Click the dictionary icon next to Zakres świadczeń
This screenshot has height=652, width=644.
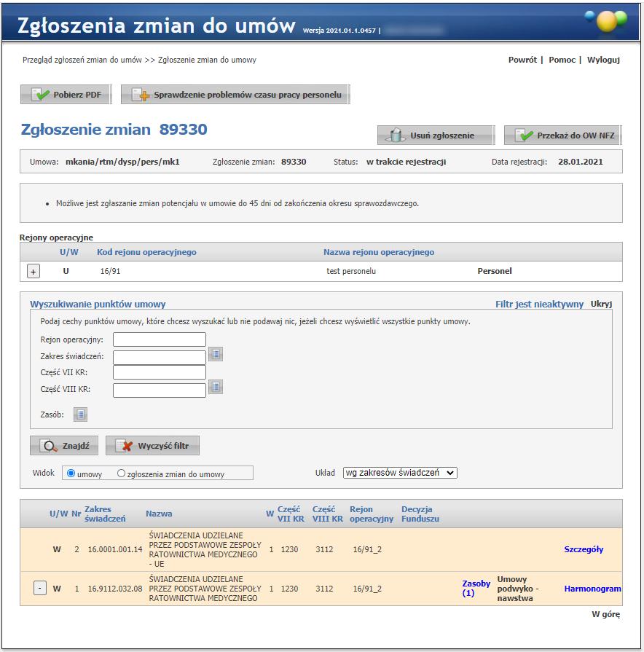[216, 355]
